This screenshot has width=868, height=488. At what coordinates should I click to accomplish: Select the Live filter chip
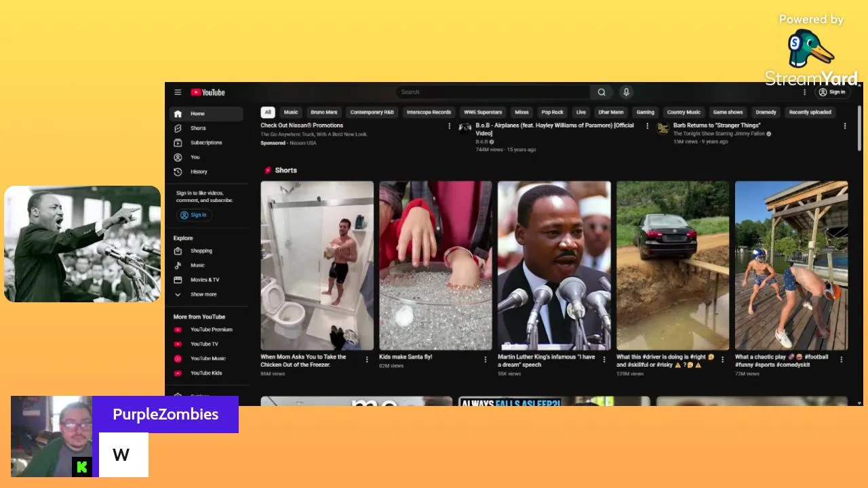[x=581, y=113]
